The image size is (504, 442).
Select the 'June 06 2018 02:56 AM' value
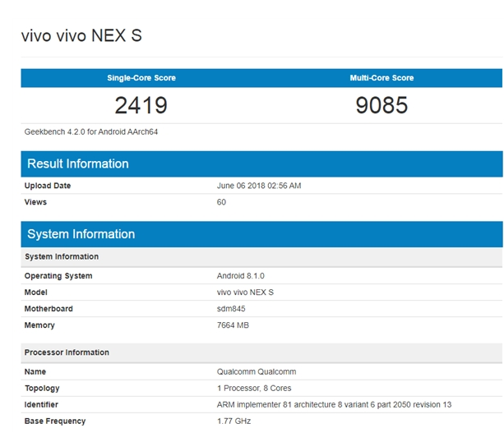(x=259, y=186)
